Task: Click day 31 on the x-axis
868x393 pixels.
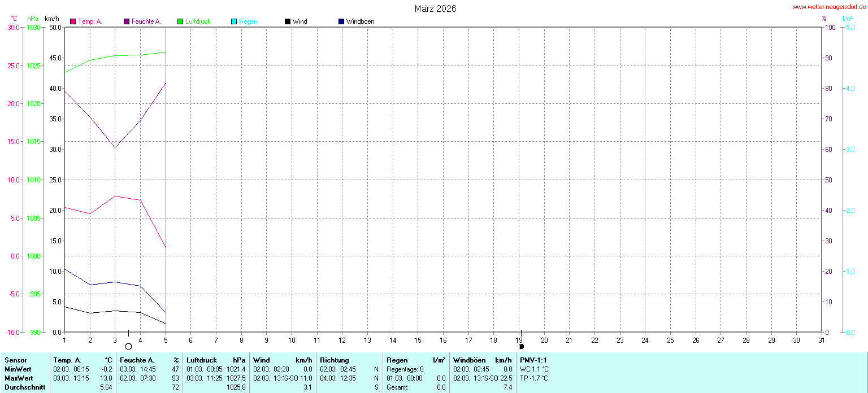Action: click(822, 340)
